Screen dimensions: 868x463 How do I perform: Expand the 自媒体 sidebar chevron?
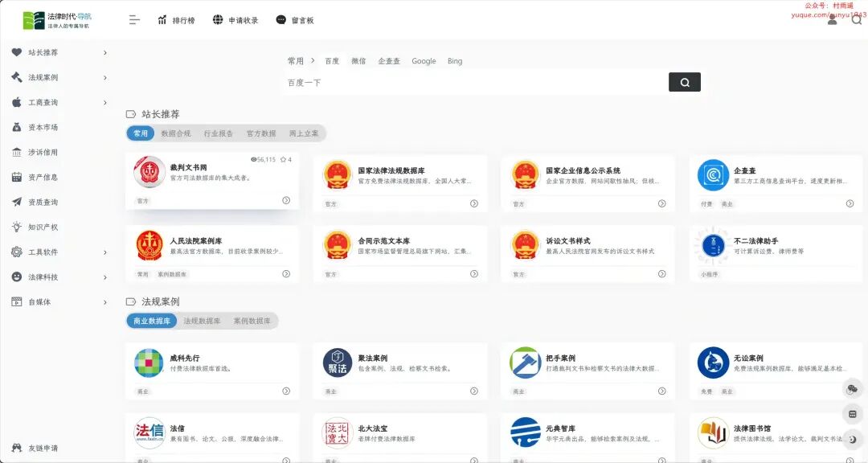(105, 302)
